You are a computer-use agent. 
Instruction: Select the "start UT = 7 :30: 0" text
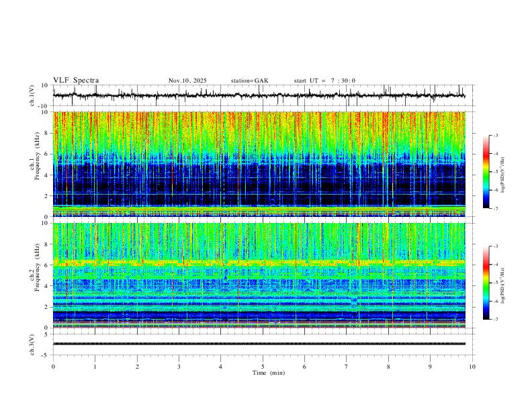[x=324, y=81]
